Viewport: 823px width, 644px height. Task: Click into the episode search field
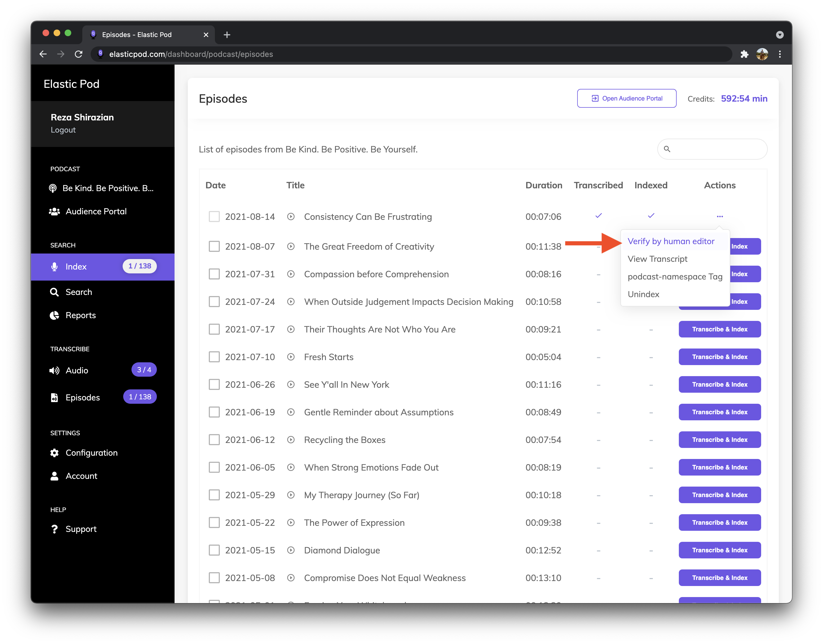(x=713, y=149)
